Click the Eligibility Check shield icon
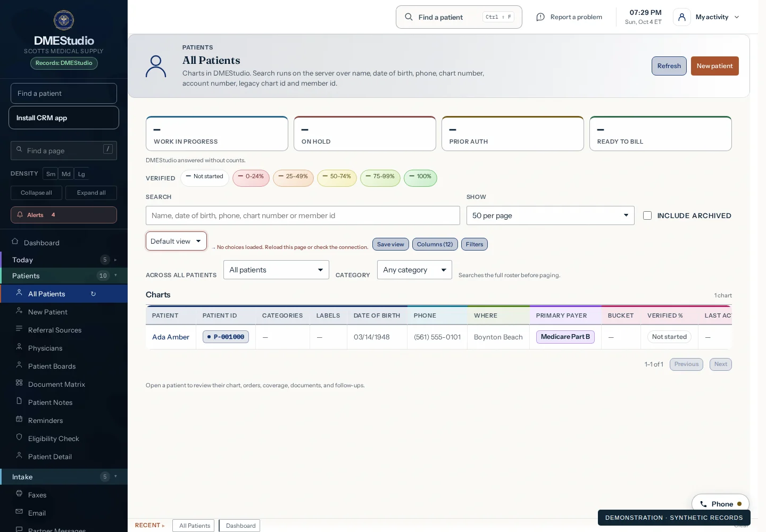The width and height of the screenshot is (766, 532). pos(19,437)
